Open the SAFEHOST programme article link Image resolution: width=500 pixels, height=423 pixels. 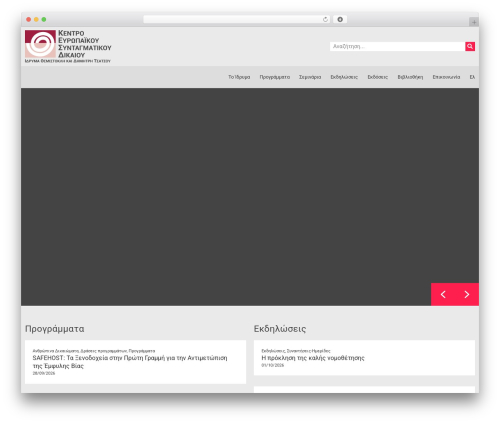point(130,362)
